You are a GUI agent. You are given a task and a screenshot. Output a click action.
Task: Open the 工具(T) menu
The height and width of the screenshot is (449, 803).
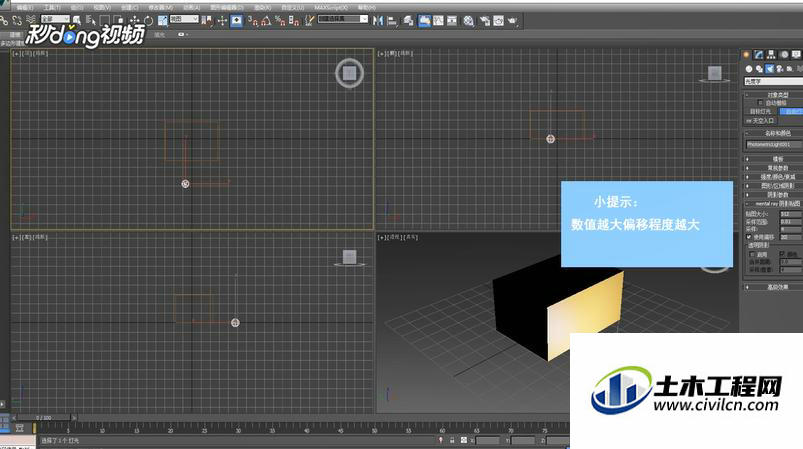point(52,8)
